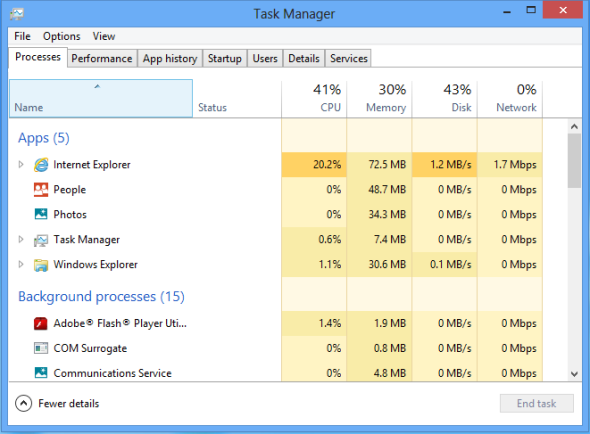Image resolution: width=590 pixels, height=434 pixels.
Task: Open the Startup tab
Action: point(225,59)
